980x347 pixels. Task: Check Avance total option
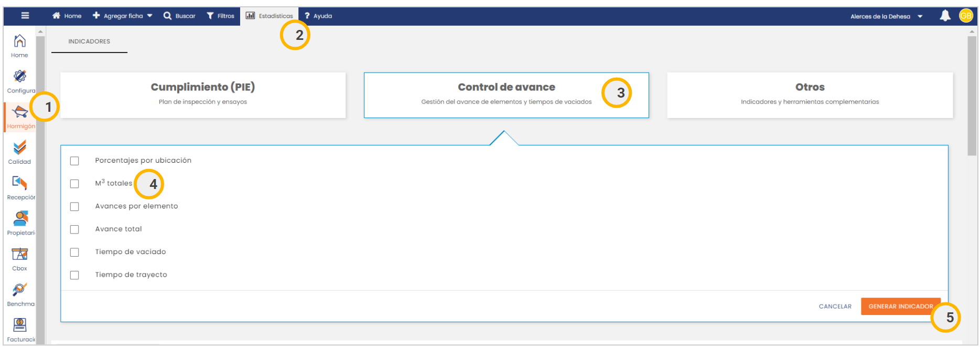tap(74, 229)
